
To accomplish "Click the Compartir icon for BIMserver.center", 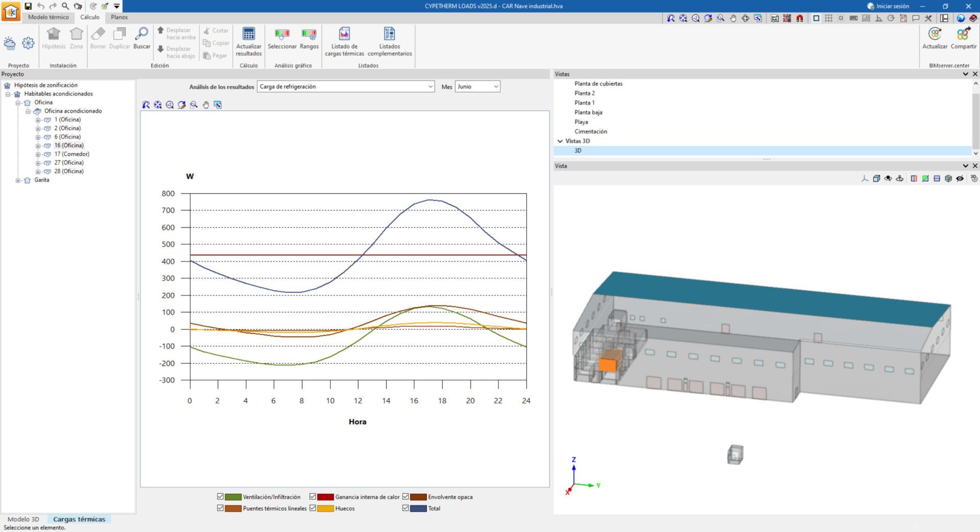I will [x=963, y=35].
